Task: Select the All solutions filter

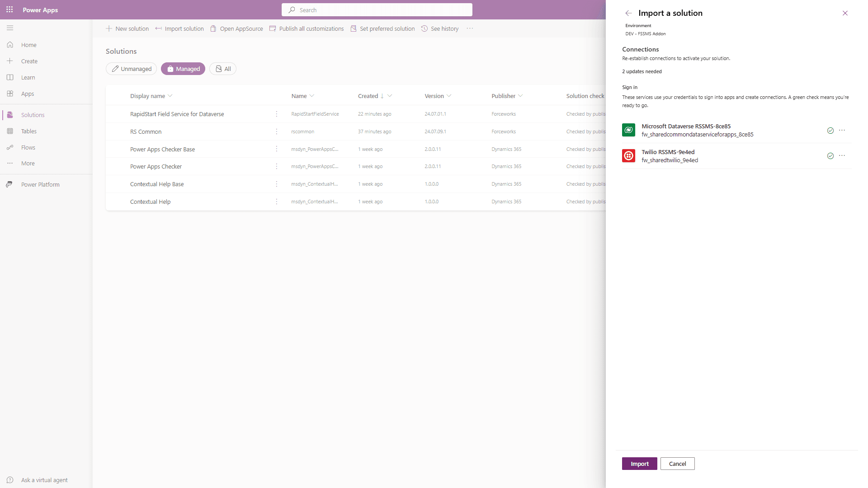Action: 222,69
